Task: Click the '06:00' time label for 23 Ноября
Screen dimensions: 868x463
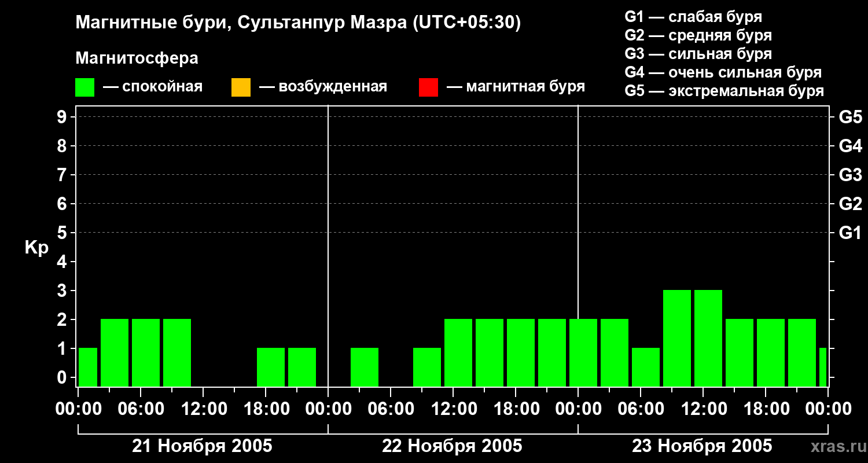Action: (x=641, y=409)
